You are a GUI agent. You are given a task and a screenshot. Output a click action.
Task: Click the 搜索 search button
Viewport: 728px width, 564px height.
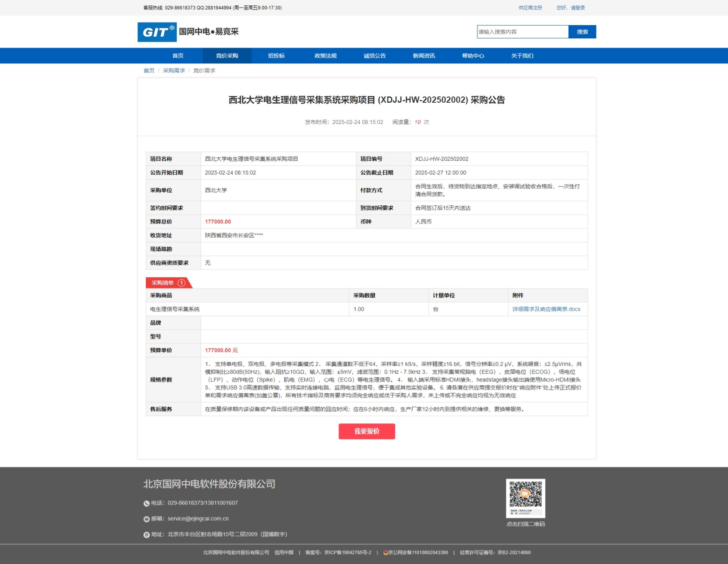pos(582,32)
